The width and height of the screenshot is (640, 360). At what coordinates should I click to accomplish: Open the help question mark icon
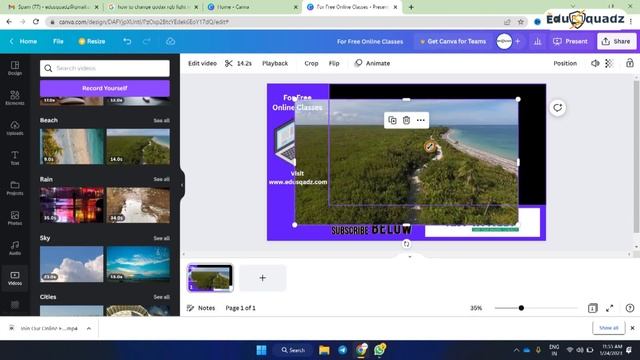click(630, 308)
